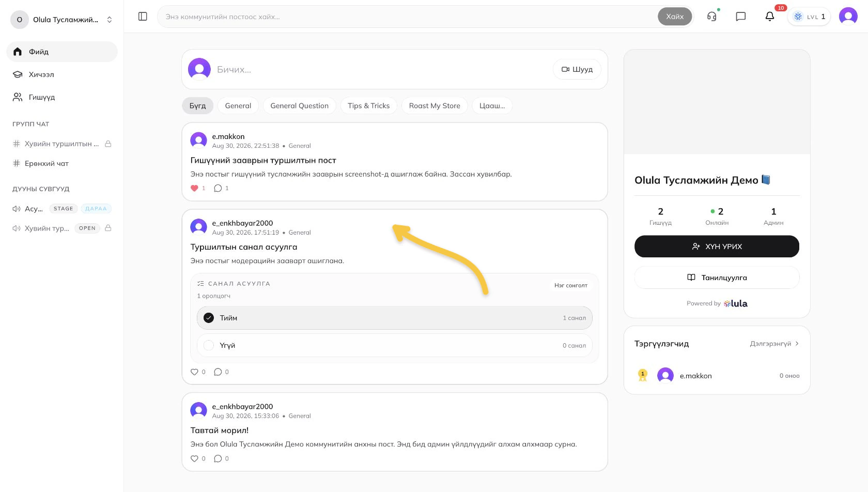Open comments on Туршилтын санал асуулга post
The image size is (868, 492).
coord(218,372)
